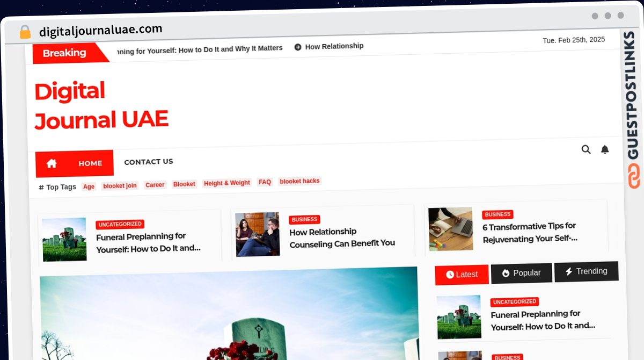Click the Digital Journal UAE site title
644x360 pixels.
pyautogui.click(x=101, y=106)
